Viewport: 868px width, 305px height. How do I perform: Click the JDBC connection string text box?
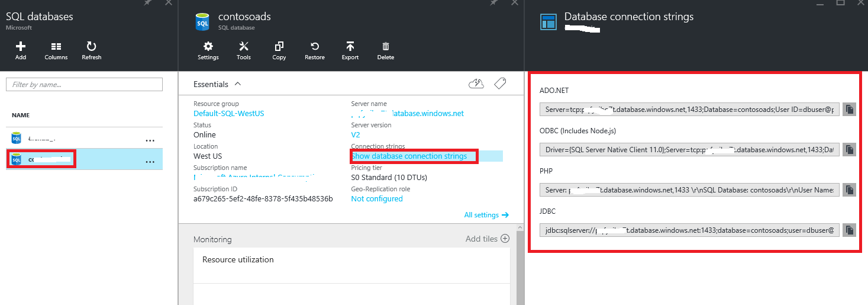(689, 230)
